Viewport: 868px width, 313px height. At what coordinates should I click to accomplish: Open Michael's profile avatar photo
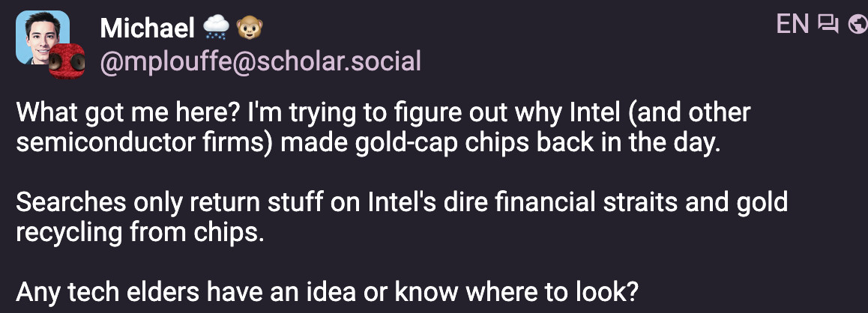41,36
